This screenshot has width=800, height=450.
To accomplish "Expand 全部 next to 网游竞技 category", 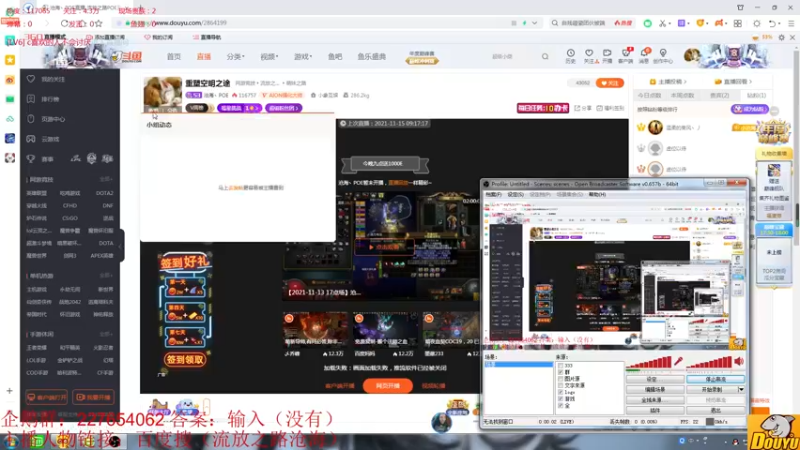I will tap(106, 180).
